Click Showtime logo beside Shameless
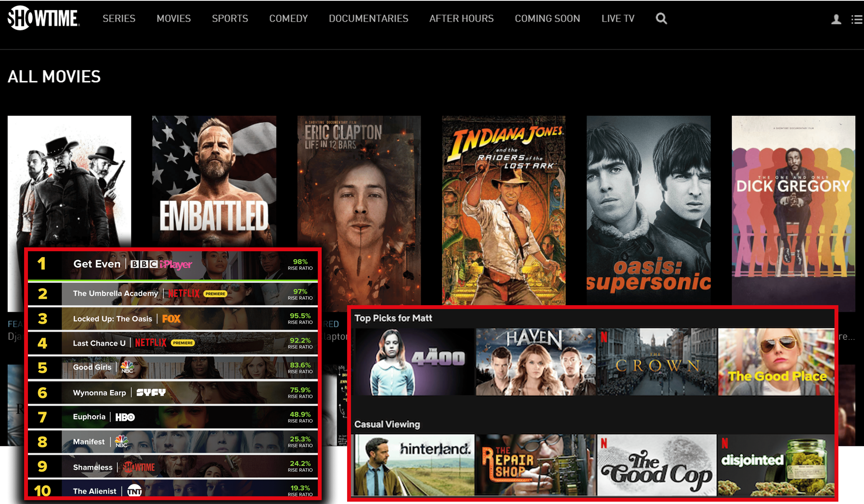 (x=139, y=467)
